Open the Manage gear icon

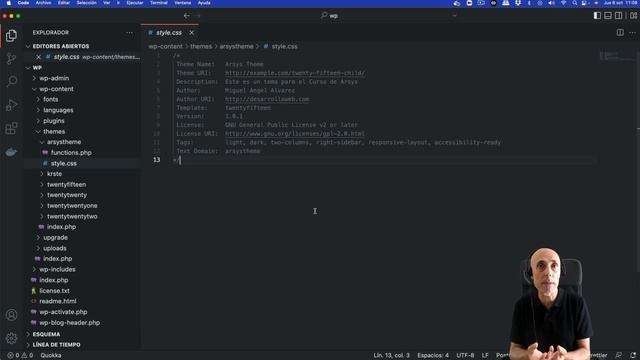11,338
